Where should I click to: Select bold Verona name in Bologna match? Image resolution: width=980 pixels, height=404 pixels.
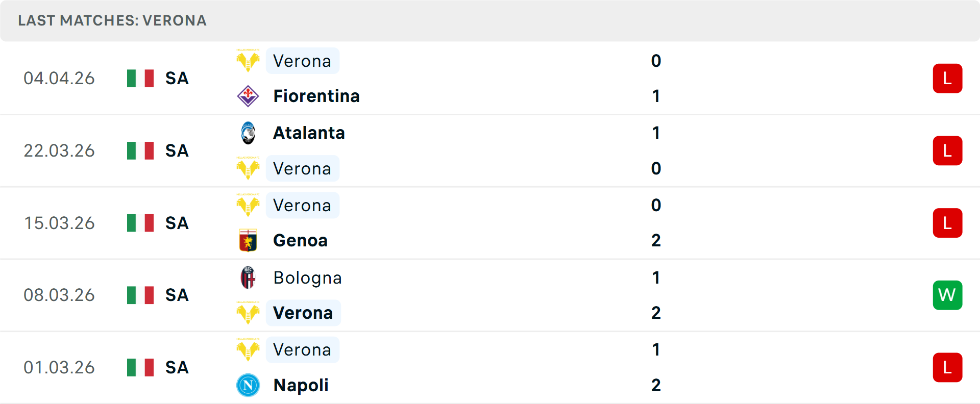point(303,313)
